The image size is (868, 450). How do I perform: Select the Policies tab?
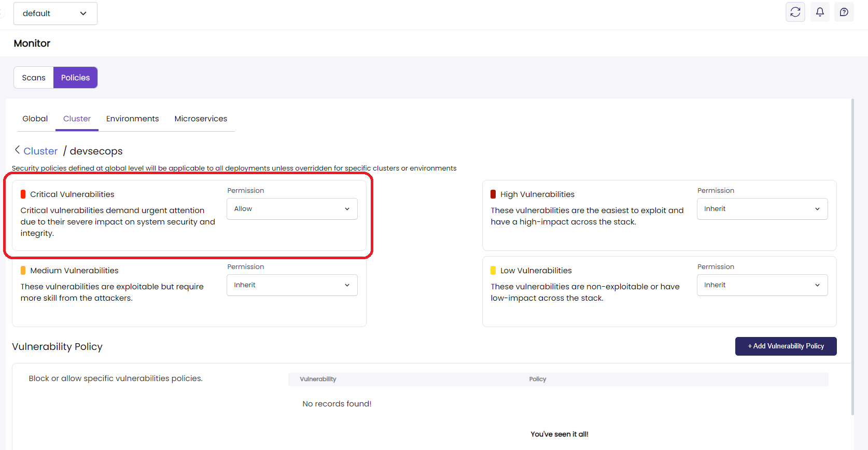point(75,78)
